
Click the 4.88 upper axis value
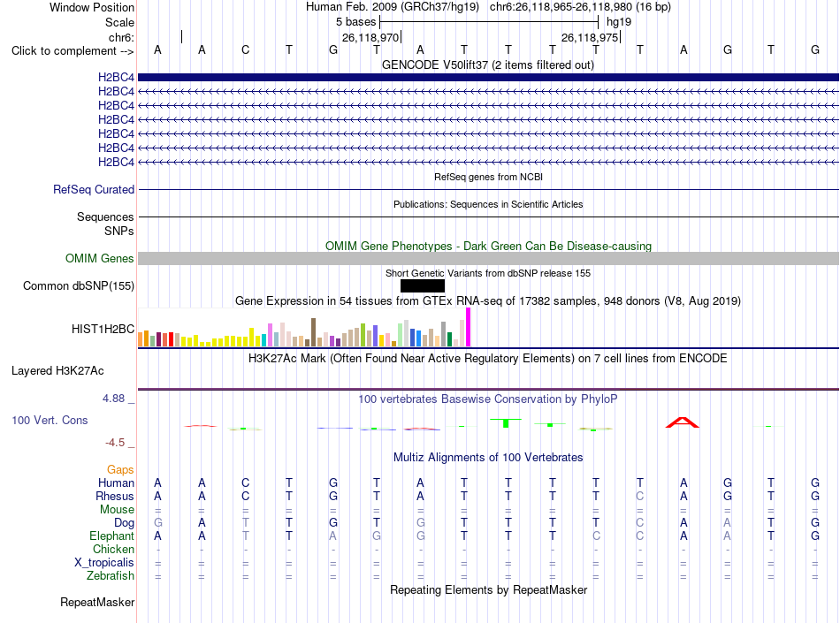point(113,399)
